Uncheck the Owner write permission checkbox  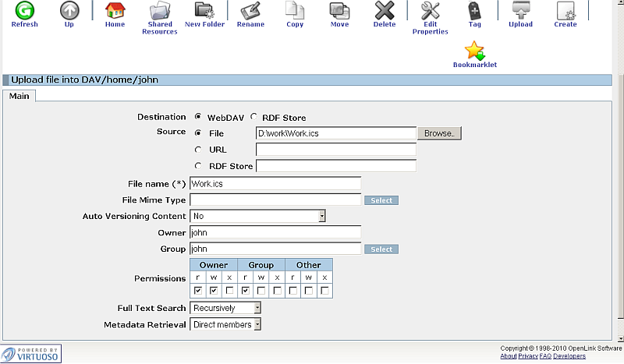pyautogui.click(x=214, y=291)
